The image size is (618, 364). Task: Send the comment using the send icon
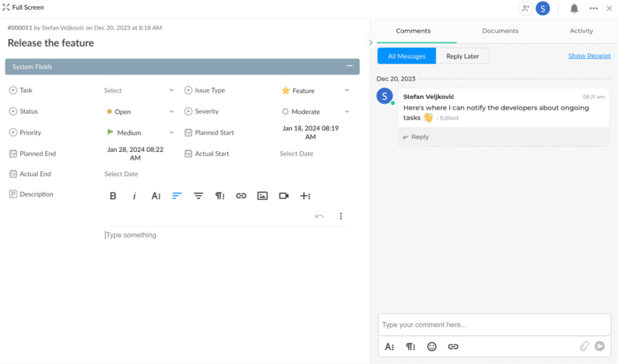click(600, 346)
